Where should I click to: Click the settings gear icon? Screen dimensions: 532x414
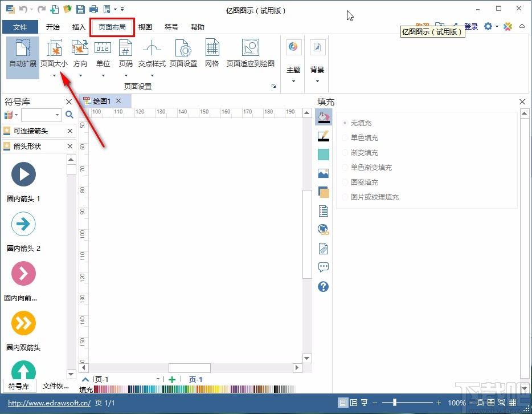(488, 26)
